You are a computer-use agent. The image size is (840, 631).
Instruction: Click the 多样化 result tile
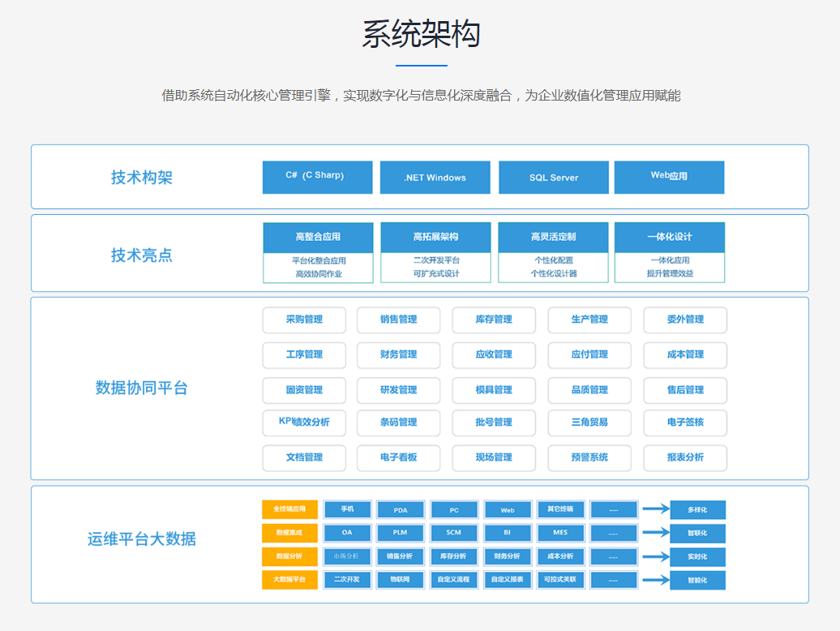tap(696, 509)
